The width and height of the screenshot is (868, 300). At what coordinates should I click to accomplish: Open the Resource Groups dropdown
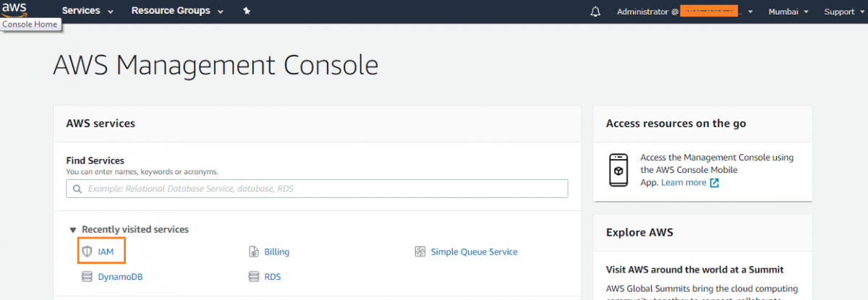pyautogui.click(x=177, y=12)
